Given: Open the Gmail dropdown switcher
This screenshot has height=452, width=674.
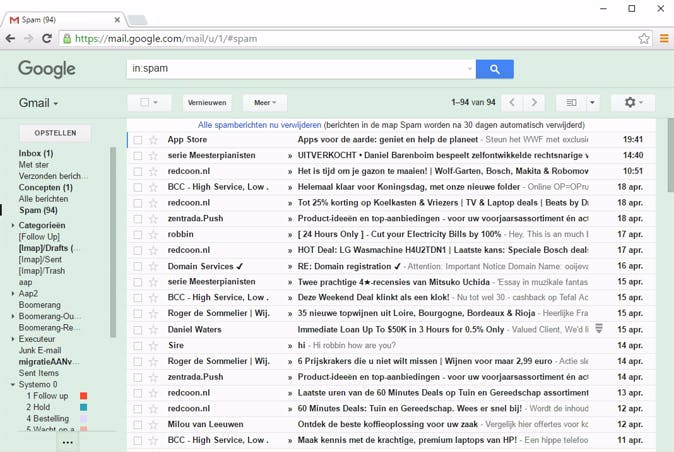Looking at the screenshot, I should coord(39,103).
